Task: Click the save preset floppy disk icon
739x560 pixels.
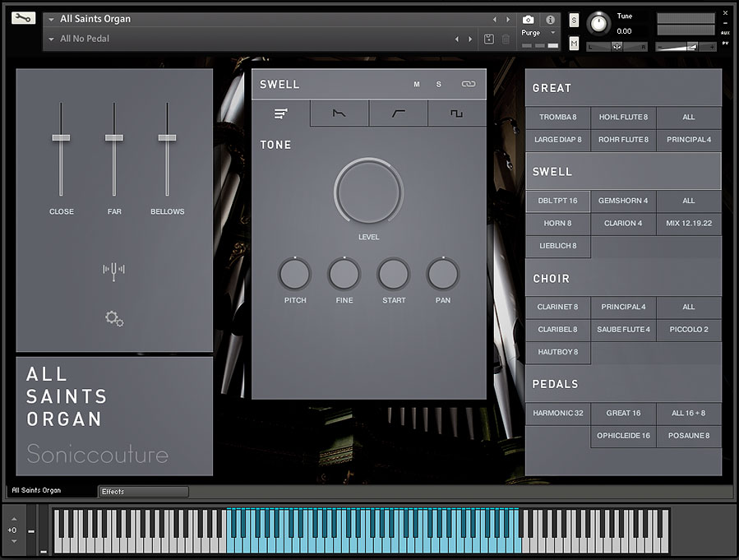Action: [488, 39]
